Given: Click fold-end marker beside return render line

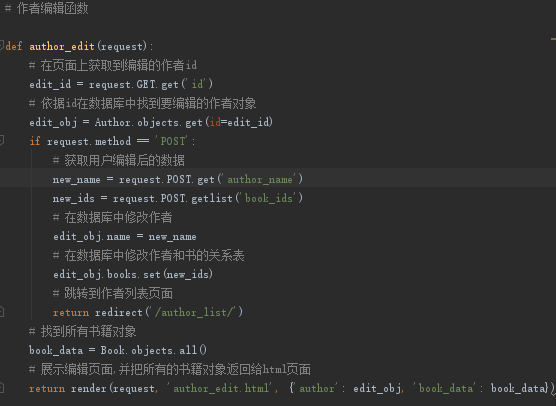Looking at the screenshot, I should point(1,388).
